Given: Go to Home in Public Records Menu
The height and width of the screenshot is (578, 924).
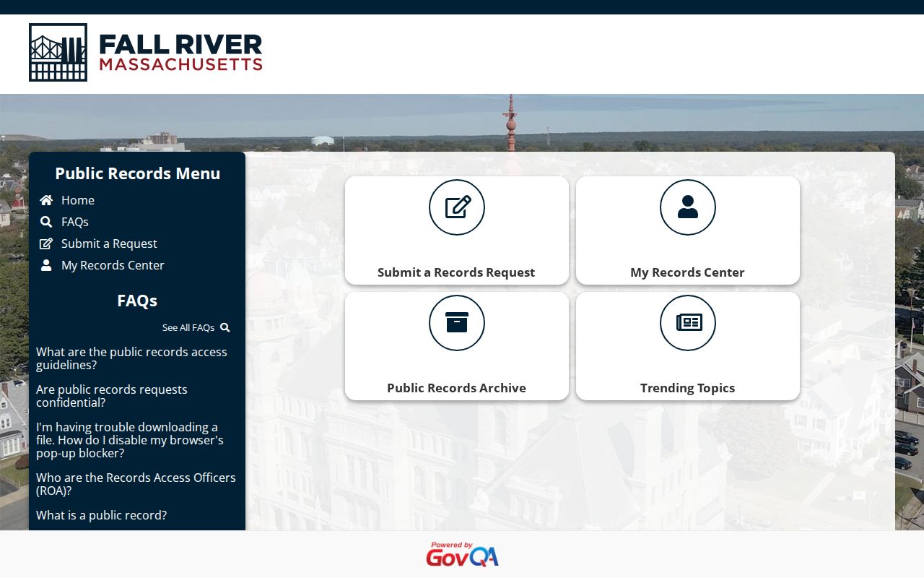Looking at the screenshot, I should tap(78, 200).
